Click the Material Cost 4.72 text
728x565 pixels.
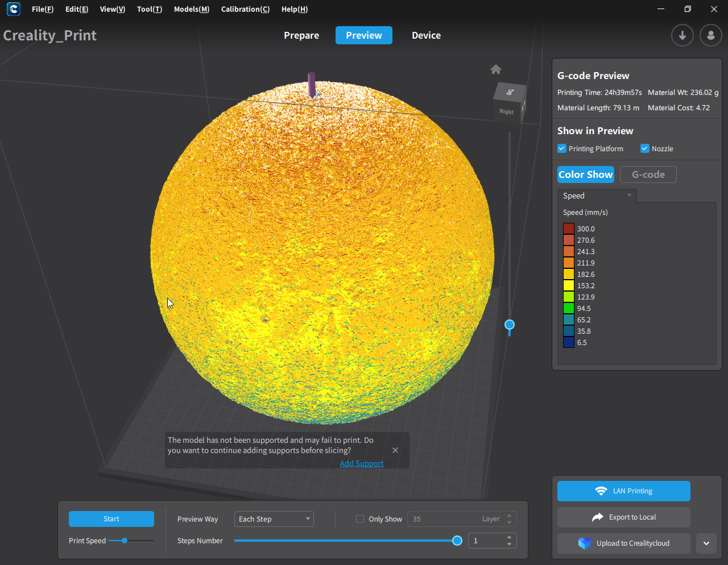pos(679,108)
